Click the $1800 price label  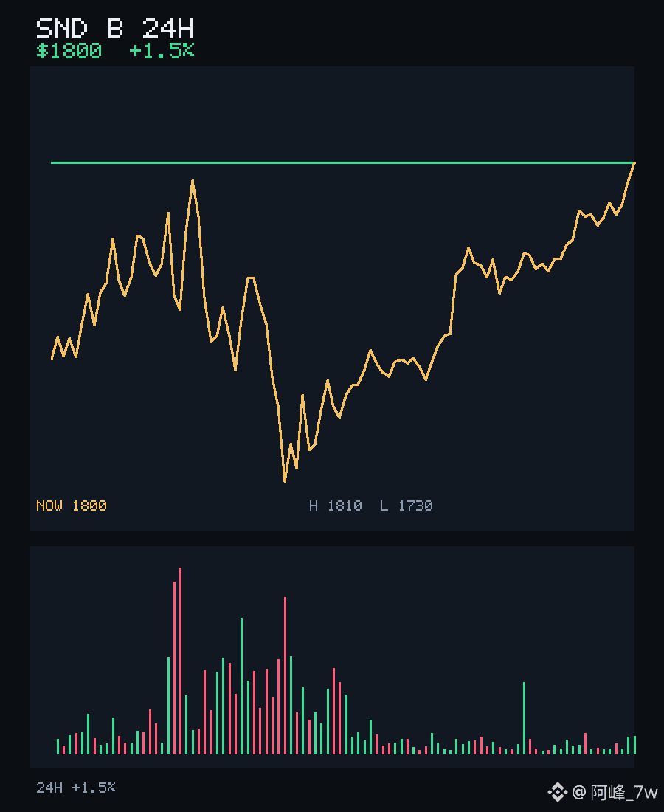point(69,51)
